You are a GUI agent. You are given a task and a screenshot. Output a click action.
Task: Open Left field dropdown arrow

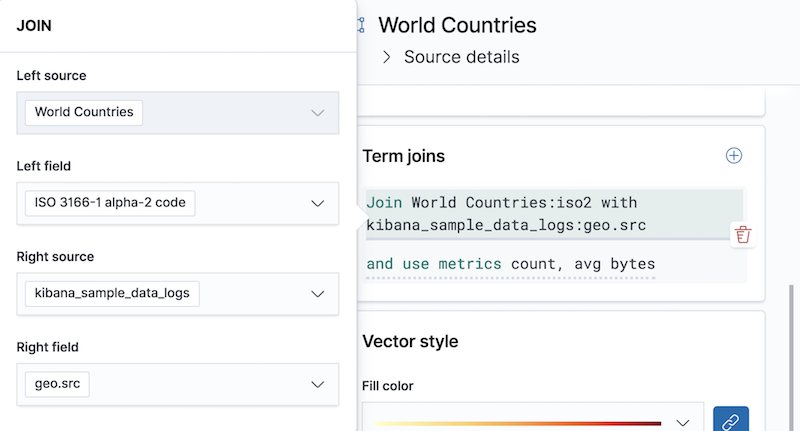tap(318, 203)
